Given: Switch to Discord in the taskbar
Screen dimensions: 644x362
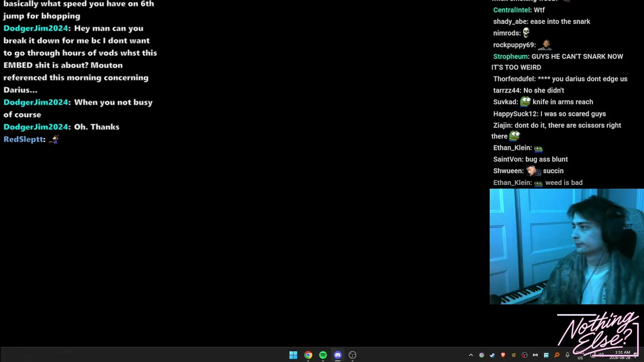Looking at the screenshot, I should [338, 355].
